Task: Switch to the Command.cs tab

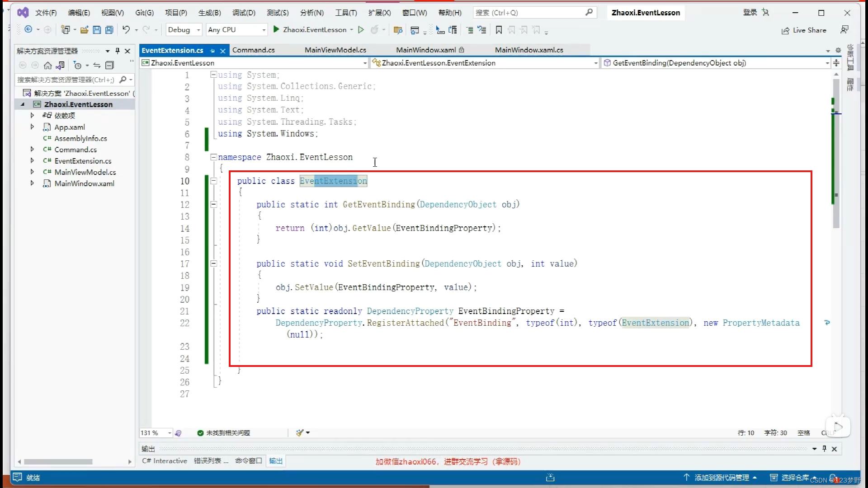Action: tap(254, 50)
